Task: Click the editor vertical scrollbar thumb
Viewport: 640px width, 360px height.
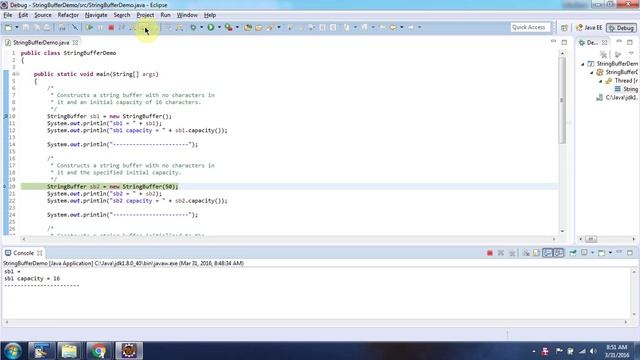Action: tap(562, 100)
